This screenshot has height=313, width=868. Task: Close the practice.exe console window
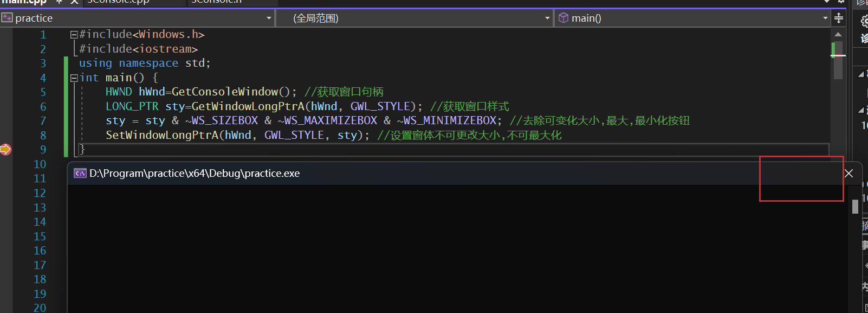pos(848,173)
